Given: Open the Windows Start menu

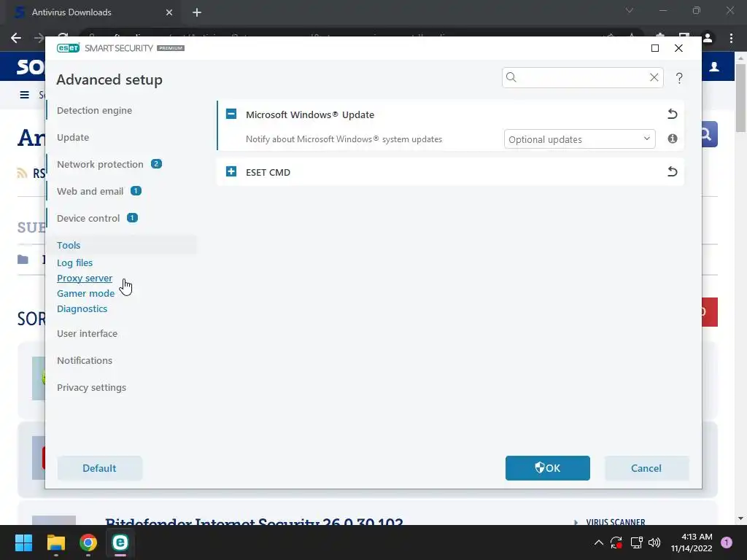Looking at the screenshot, I should (x=23, y=542).
